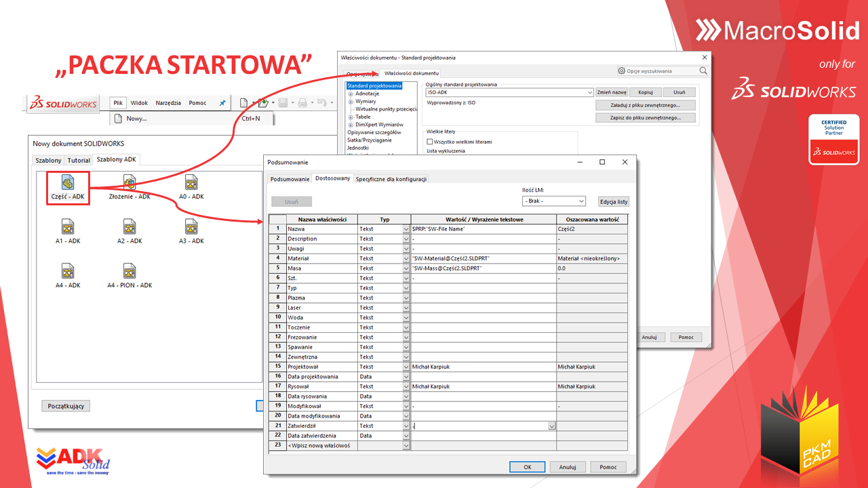The height and width of the screenshot is (488, 868).
Task: Click into the Opcje wyszukiwania search field
Action: coord(661,70)
